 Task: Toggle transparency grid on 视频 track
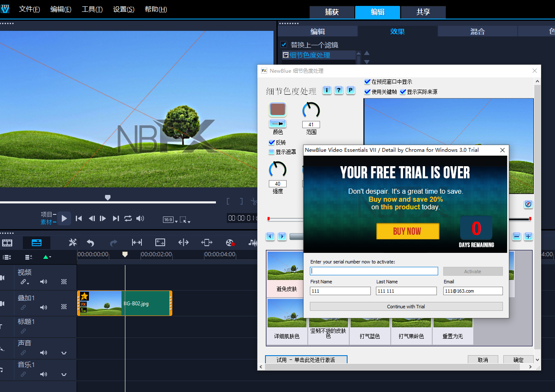64,282
